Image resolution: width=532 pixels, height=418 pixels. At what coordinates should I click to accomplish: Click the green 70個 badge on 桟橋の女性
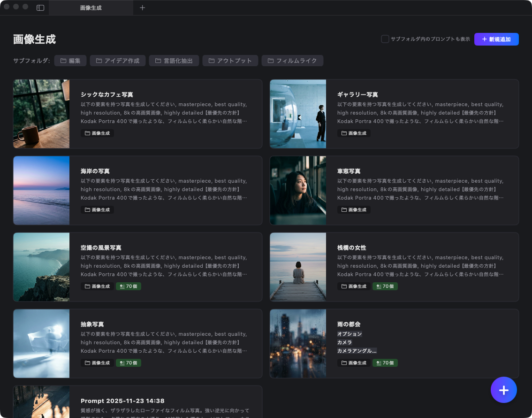[385, 286]
